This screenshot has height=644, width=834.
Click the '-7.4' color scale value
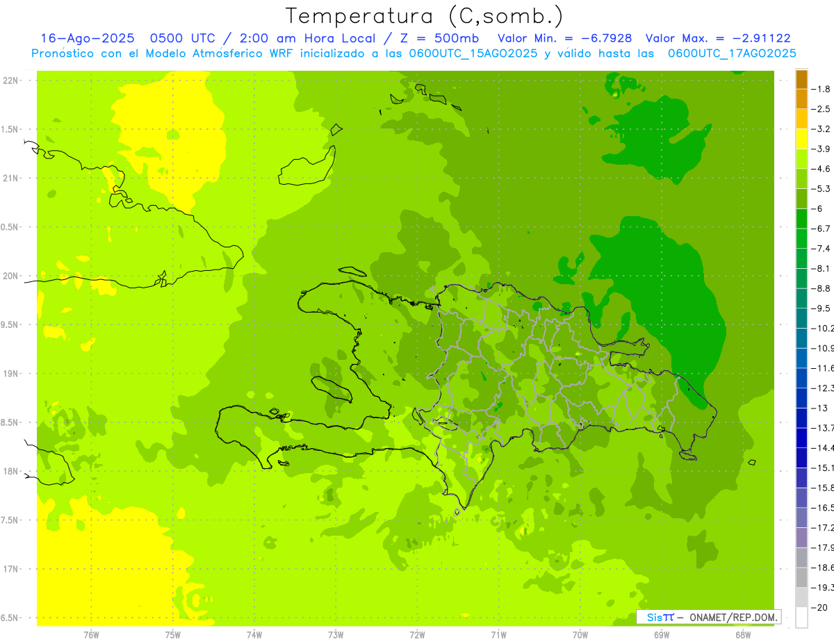[821, 249]
